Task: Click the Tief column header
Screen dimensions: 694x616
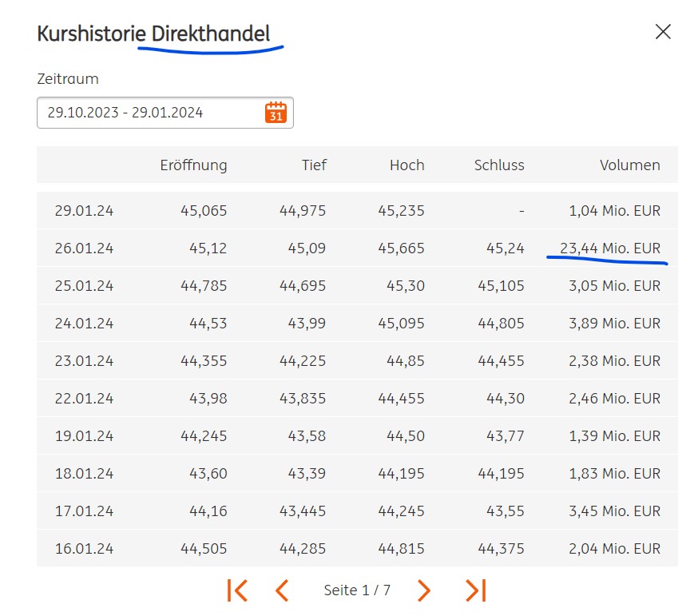Action: click(x=314, y=165)
